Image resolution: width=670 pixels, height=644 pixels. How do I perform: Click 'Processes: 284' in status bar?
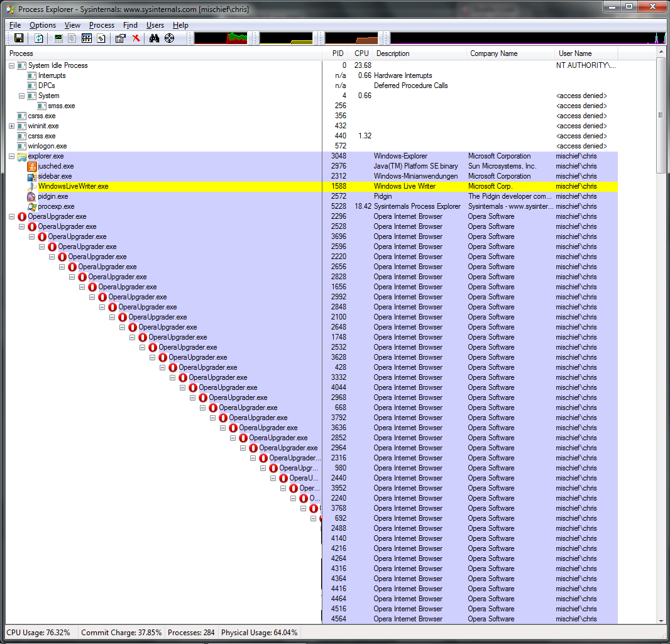191,633
